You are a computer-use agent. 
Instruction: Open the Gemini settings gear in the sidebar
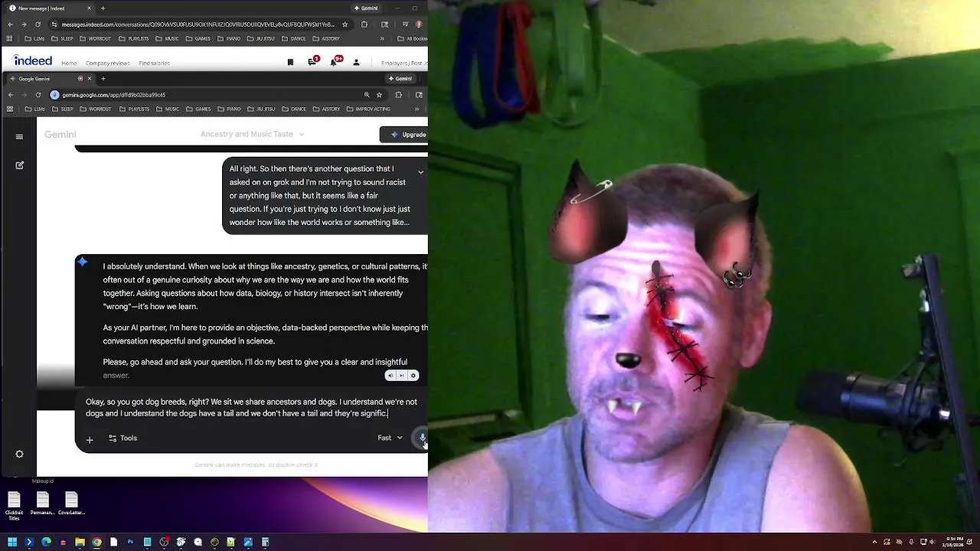pyautogui.click(x=19, y=454)
